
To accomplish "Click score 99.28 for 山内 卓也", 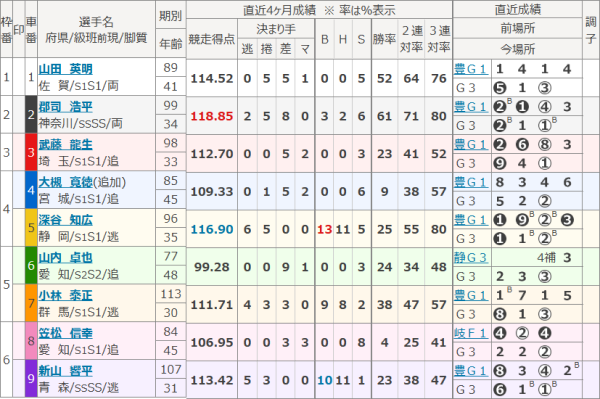I will point(212,267).
